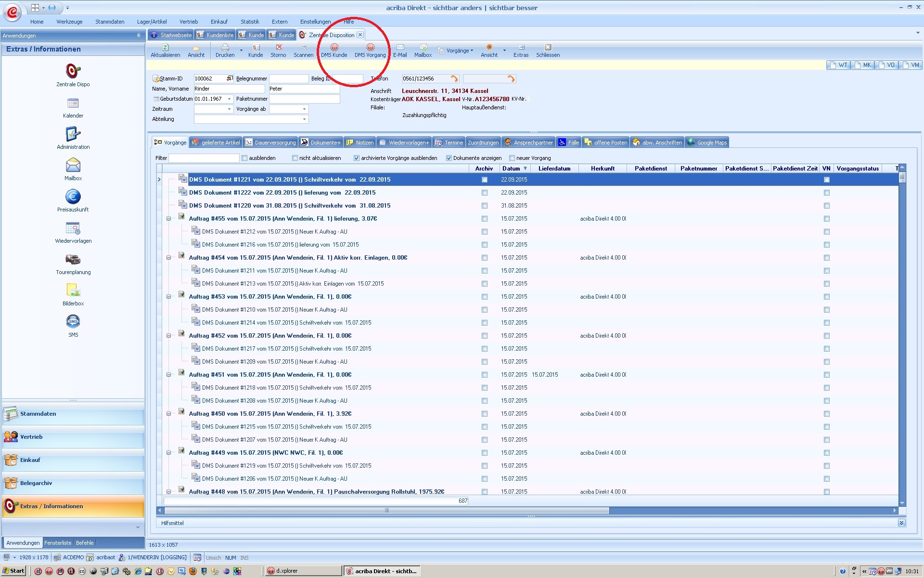924x578 pixels.
Task: Uncheck archivierte Vorgänge ausblenden
Action: coord(357,158)
